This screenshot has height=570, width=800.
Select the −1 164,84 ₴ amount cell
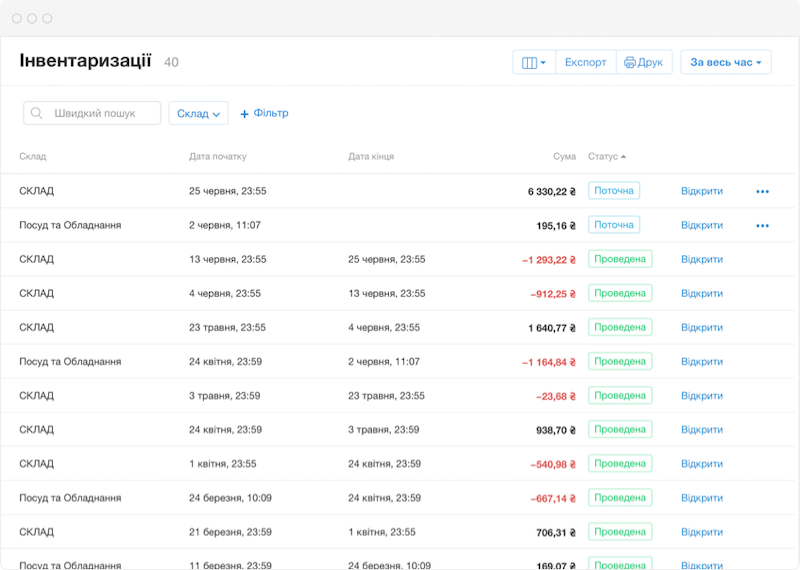[548, 362]
